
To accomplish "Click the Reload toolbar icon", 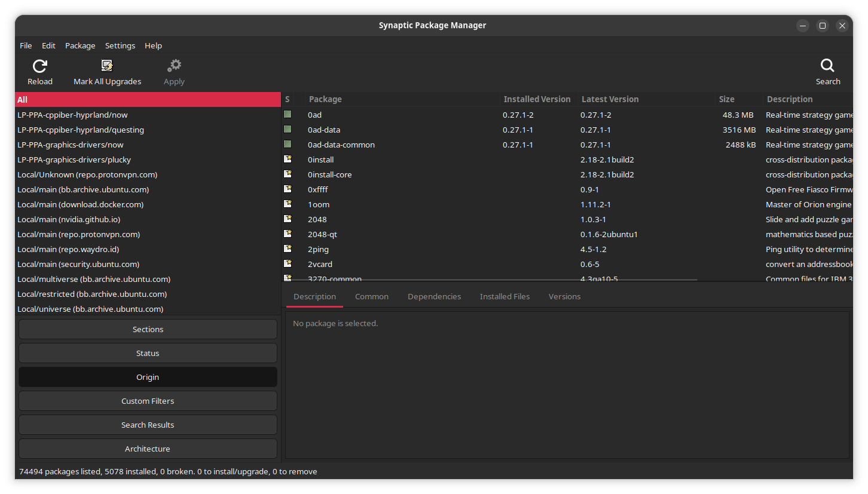I will tap(39, 66).
